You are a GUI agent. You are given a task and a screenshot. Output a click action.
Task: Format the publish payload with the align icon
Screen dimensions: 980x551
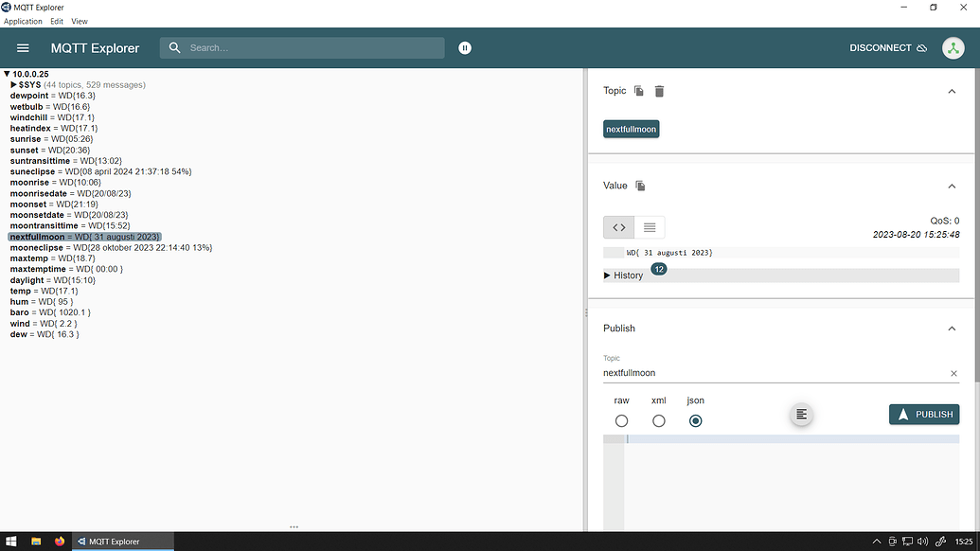point(801,414)
